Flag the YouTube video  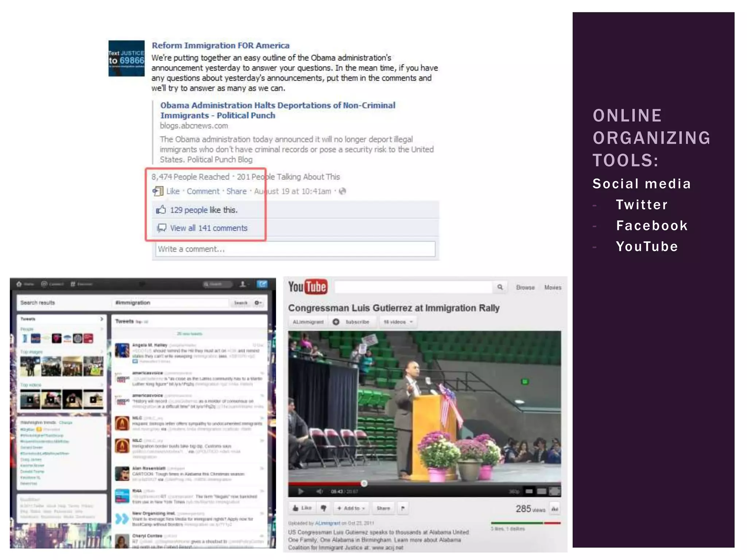coord(403,508)
